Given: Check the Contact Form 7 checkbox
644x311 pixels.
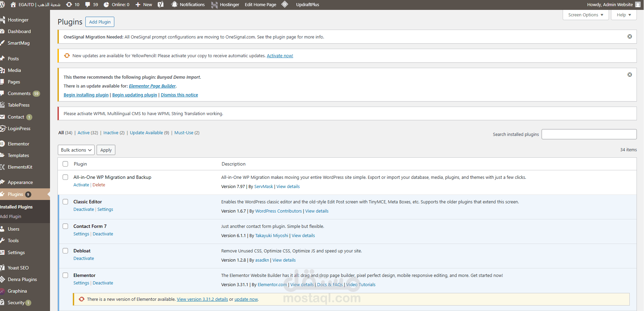Looking at the screenshot, I should click(x=65, y=226).
